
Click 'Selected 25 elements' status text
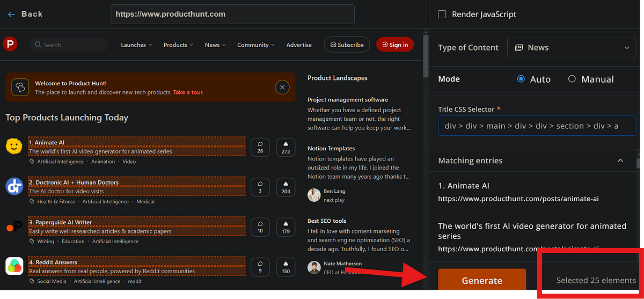596,280
